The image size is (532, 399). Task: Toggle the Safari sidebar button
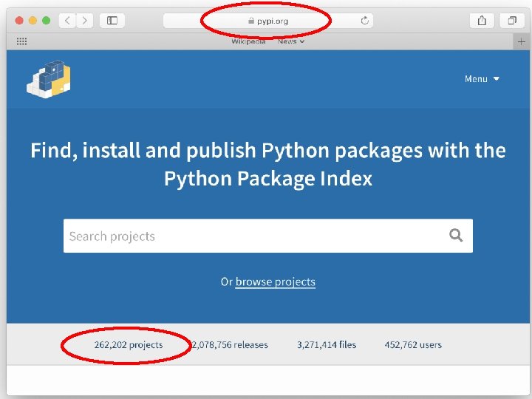point(112,21)
